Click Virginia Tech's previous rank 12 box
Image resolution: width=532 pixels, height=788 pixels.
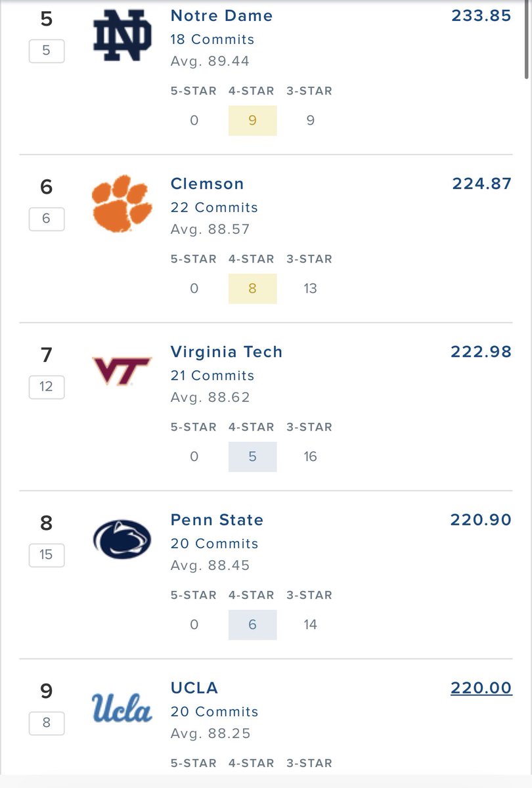click(46, 386)
